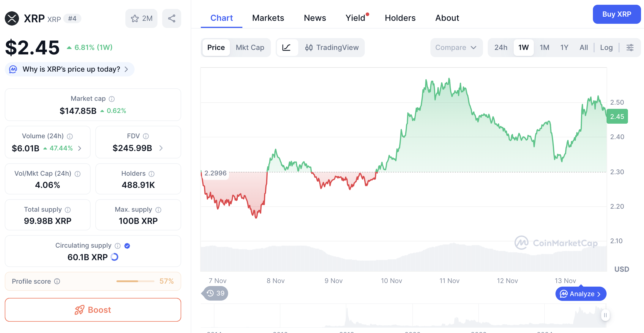Switch the chart to Mkt Cap view
The width and height of the screenshot is (644, 333).
click(x=250, y=47)
